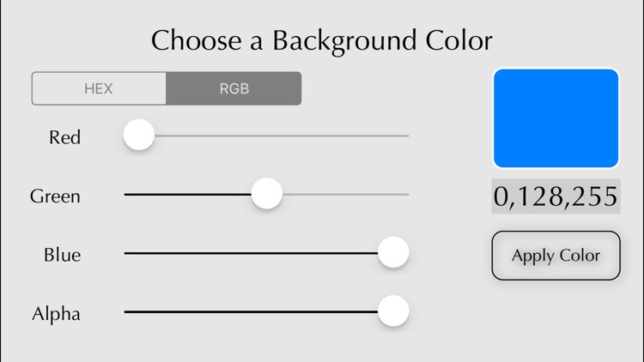The width and height of the screenshot is (644, 362).
Task: Click the blue color preview swatch
Action: pyautogui.click(x=556, y=118)
